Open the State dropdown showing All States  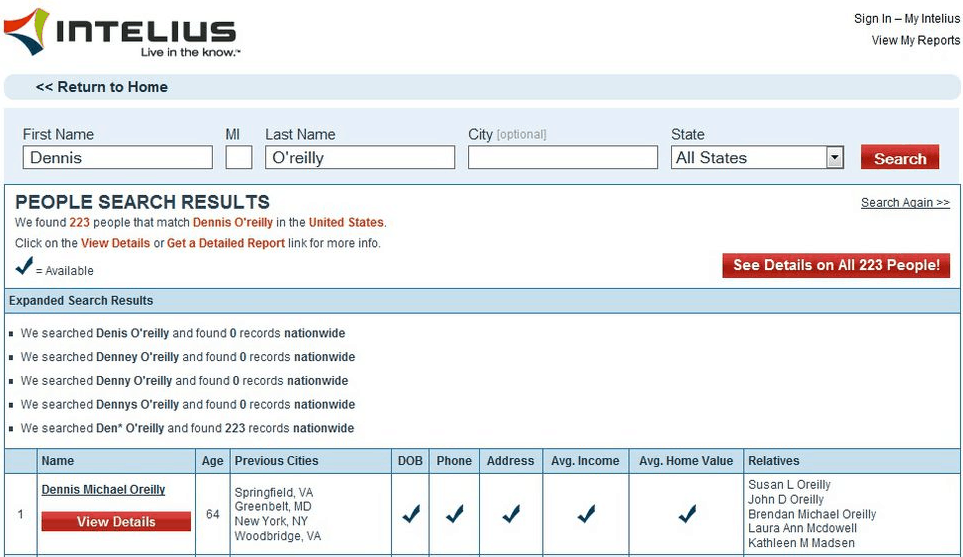757,158
